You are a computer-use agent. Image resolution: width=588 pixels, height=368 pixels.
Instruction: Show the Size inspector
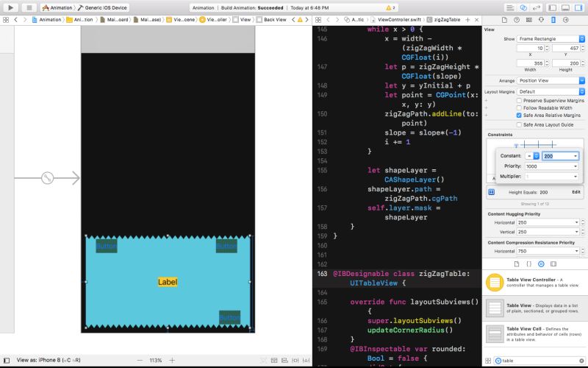(553, 20)
